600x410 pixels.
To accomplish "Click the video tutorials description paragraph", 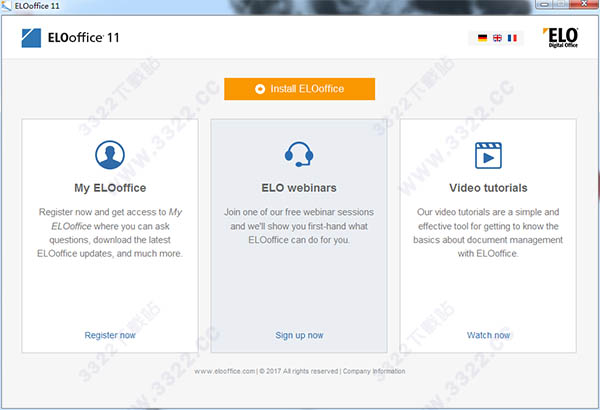I will (488, 233).
